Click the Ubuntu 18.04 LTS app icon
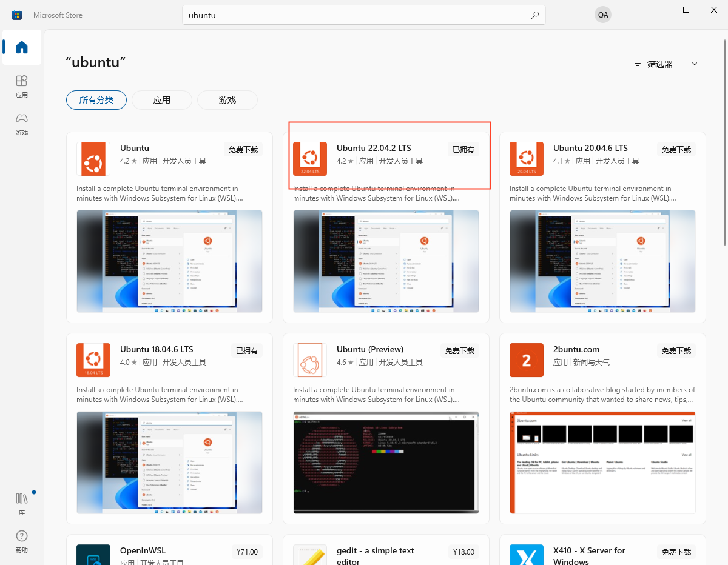728x565 pixels. (x=93, y=360)
